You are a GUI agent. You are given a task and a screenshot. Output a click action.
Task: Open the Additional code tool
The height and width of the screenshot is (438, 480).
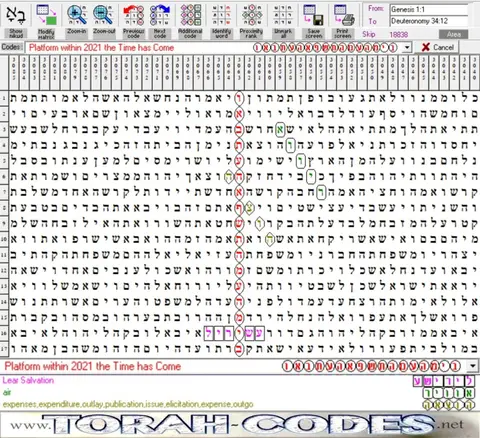[x=190, y=15]
